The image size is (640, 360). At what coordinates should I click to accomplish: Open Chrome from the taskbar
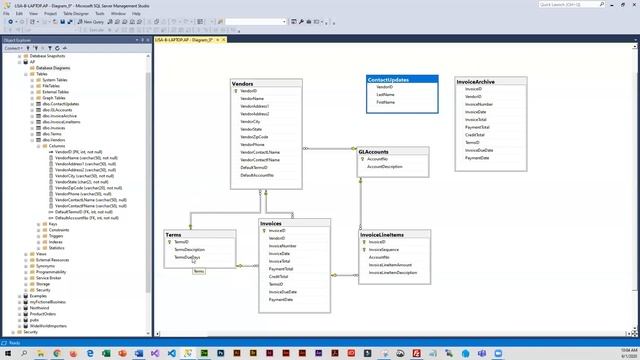pyautogui.click(x=57, y=353)
